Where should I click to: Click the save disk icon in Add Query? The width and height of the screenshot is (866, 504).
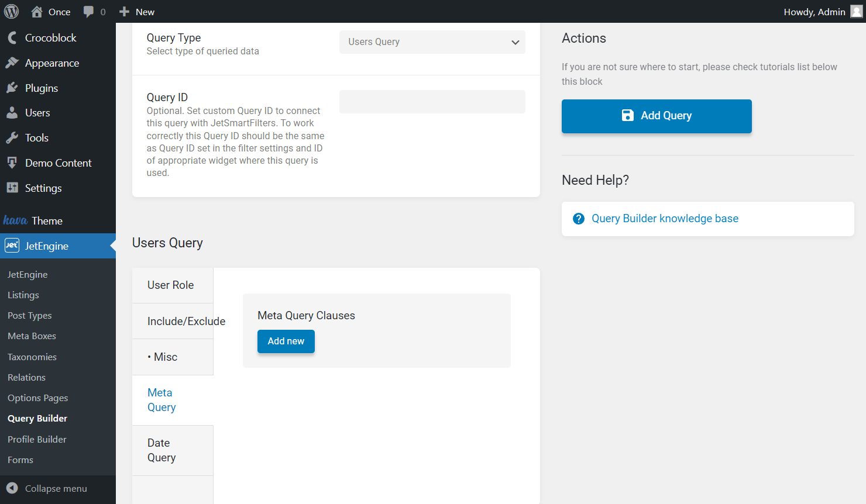click(x=627, y=116)
